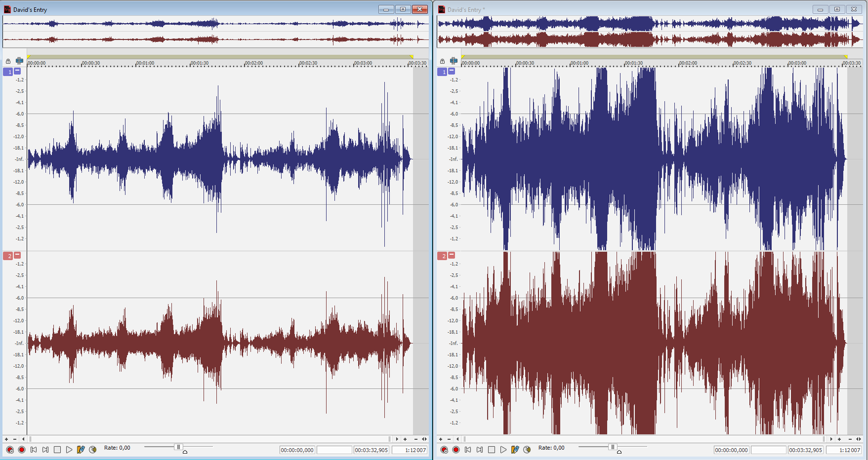Collapse channel 2 in the right window

tap(452, 255)
